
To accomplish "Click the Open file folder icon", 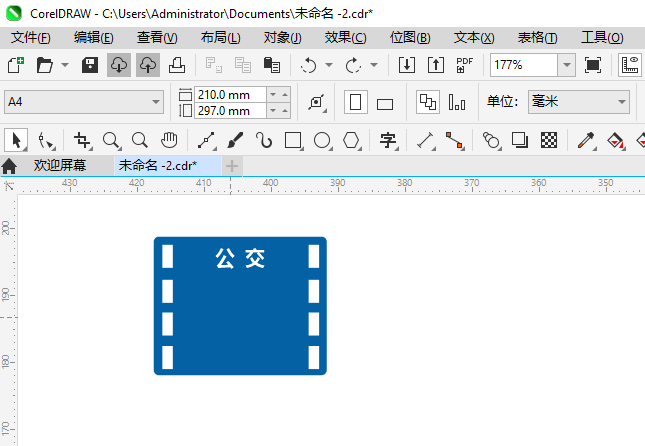I will pyautogui.click(x=44, y=65).
